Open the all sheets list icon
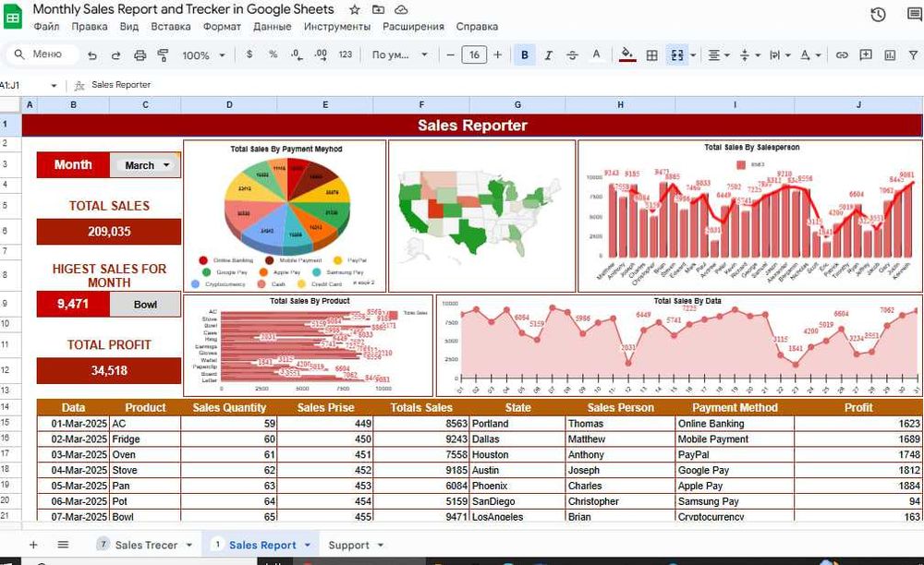Screen dimensions: 924x565 [63, 545]
